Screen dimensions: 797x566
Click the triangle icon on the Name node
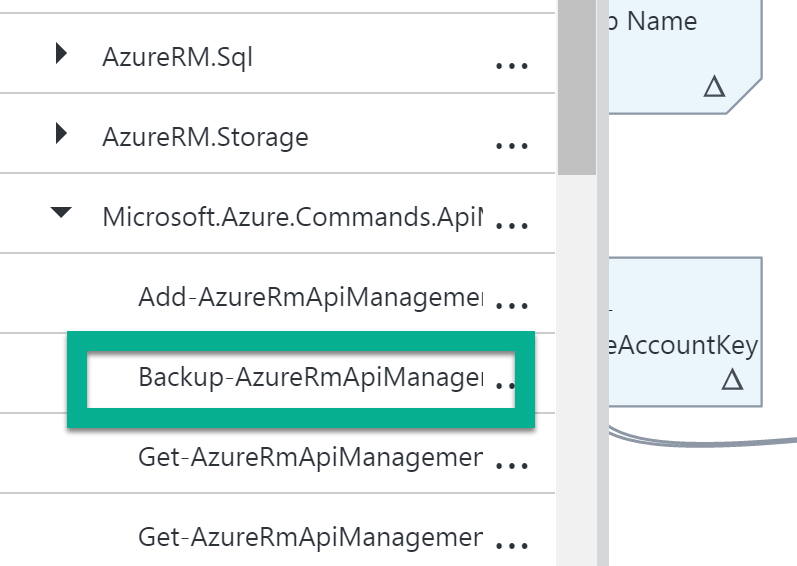click(713, 87)
